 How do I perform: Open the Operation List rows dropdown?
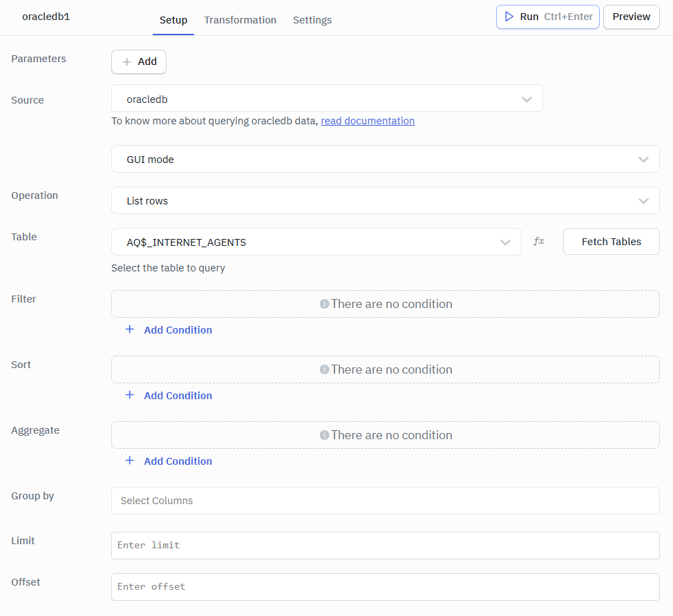pos(386,200)
